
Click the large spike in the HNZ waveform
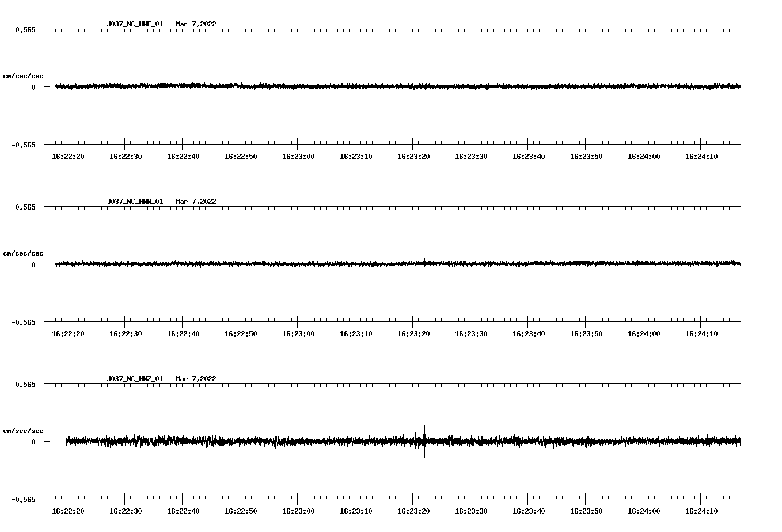point(424,432)
